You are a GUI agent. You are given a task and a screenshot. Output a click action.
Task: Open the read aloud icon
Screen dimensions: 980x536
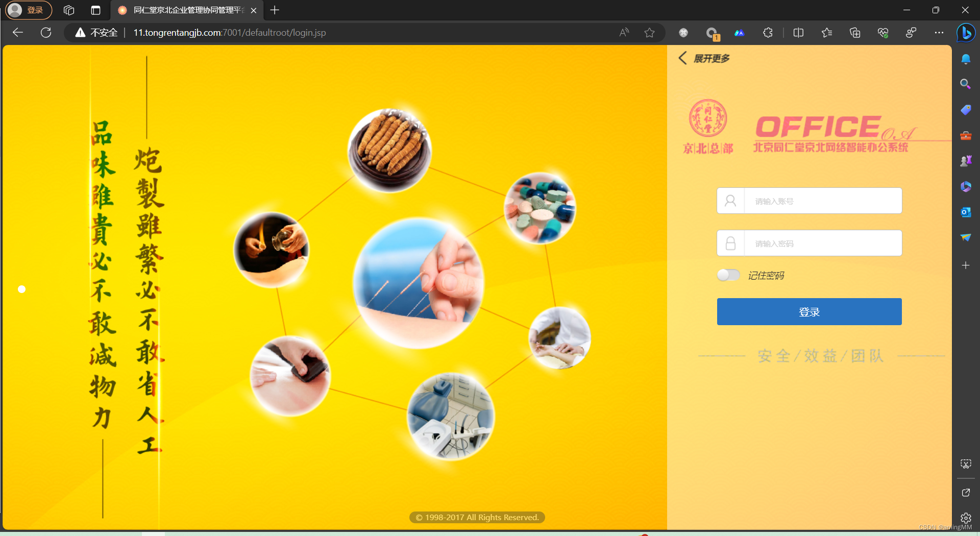[x=624, y=33]
